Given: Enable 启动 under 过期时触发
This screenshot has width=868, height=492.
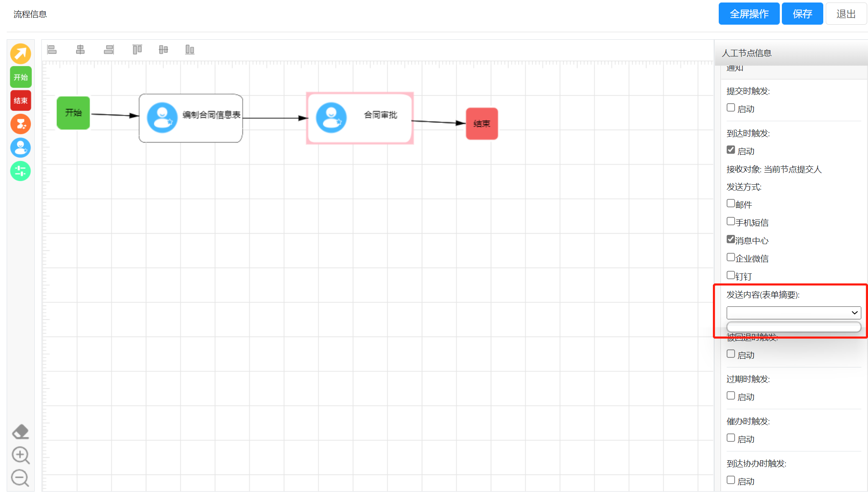Looking at the screenshot, I should (731, 396).
